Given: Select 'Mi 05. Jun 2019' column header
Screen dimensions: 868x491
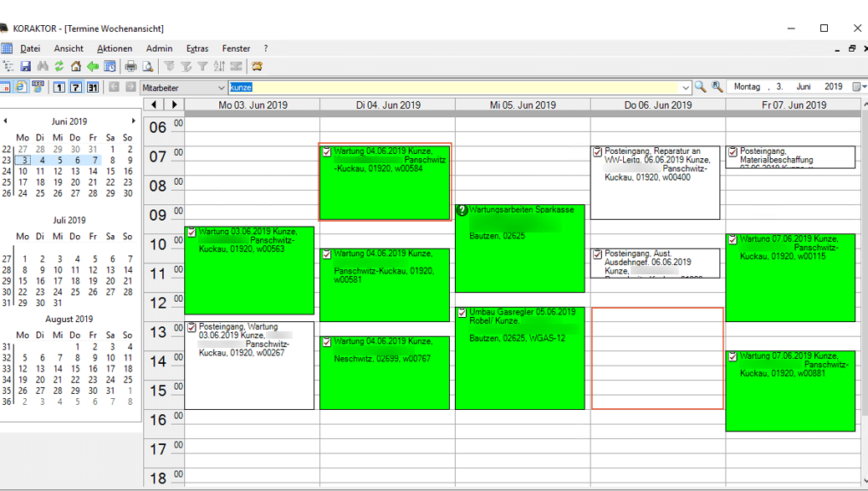Looking at the screenshot, I should point(523,105).
